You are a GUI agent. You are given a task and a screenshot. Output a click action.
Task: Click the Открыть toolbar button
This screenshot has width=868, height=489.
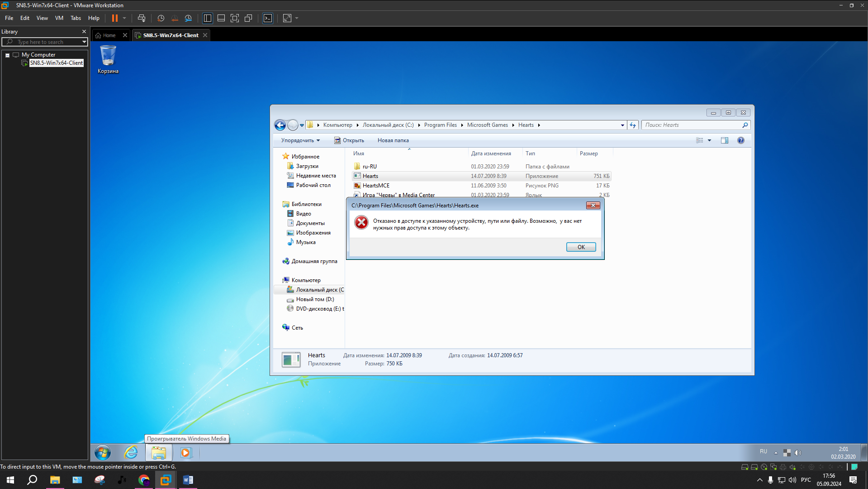pyautogui.click(x=349, y=140)
